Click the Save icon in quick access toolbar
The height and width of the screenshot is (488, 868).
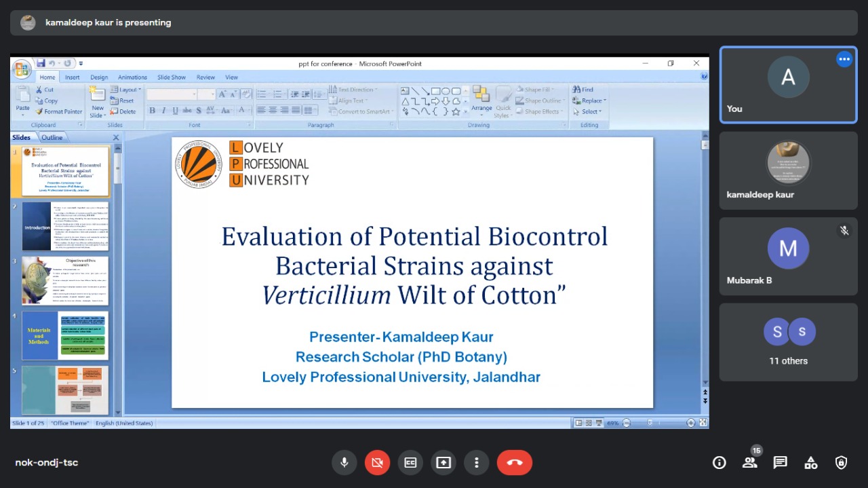[x=42, y=63]
